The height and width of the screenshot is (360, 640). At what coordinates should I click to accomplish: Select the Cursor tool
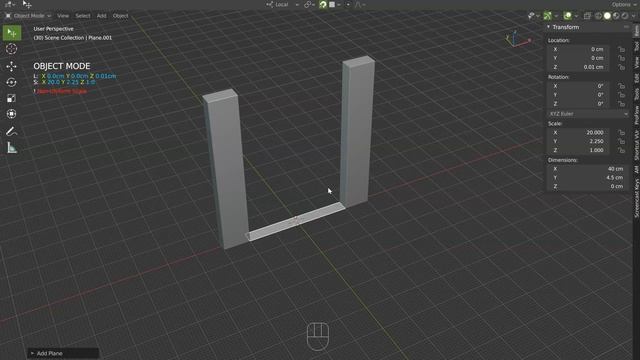coord(11,49)
